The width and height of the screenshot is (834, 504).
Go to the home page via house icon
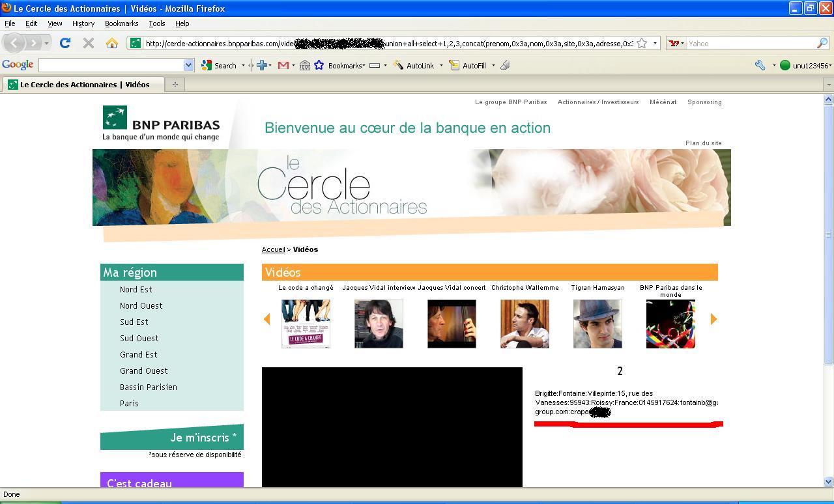coord(112,43)
